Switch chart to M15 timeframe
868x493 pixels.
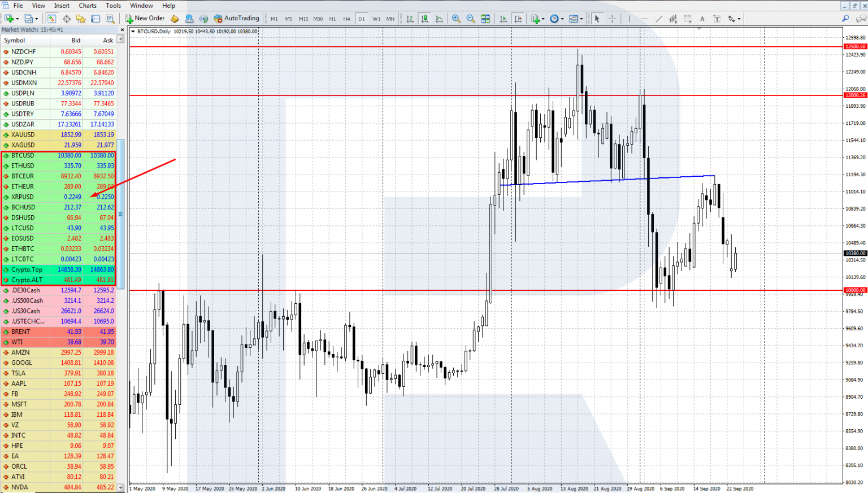click(x=303, y=19)
